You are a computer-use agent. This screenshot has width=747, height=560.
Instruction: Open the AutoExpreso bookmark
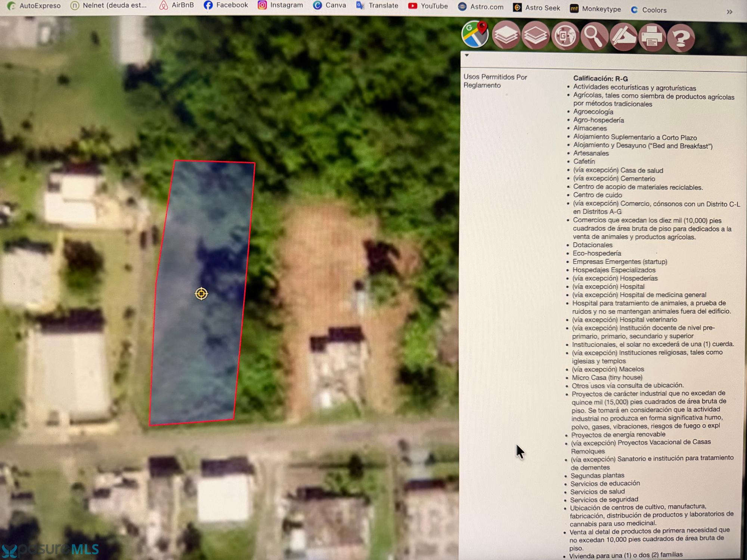click(x=34, y=6)
